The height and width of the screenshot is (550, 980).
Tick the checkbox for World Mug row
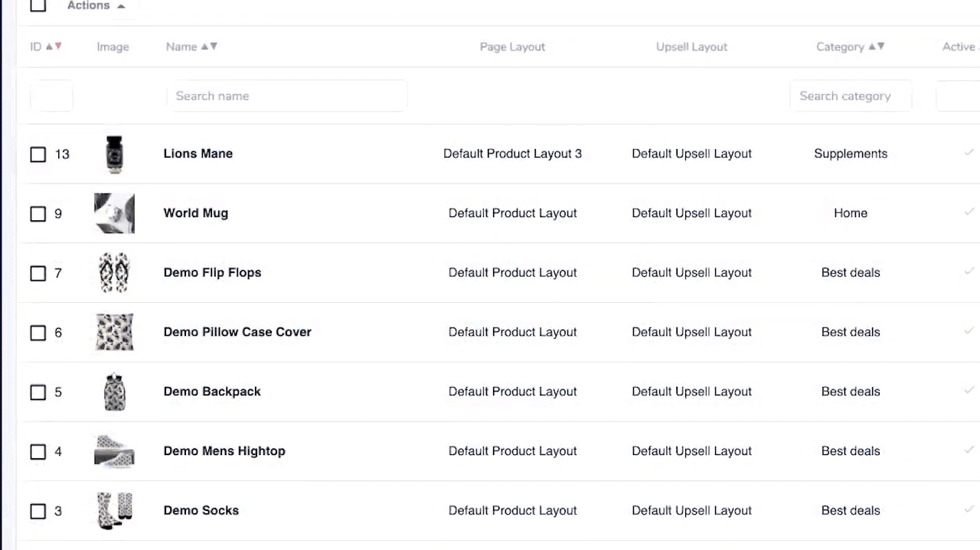(x=38, y=214)
